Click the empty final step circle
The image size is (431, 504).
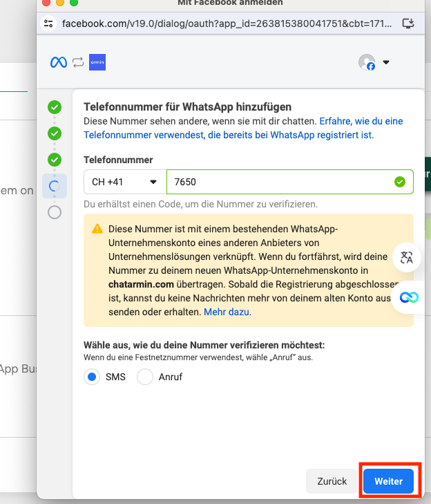(x=55, y=212)
